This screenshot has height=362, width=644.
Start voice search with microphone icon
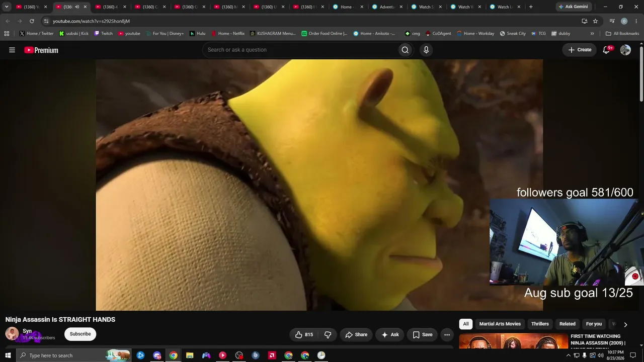tap(426, 50)
